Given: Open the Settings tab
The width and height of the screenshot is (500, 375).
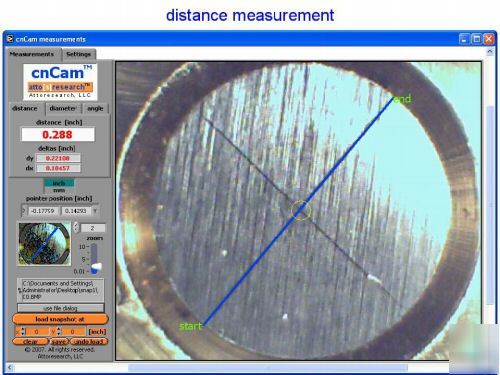Looking at the screenshot, I should click(x=78, y=54).
